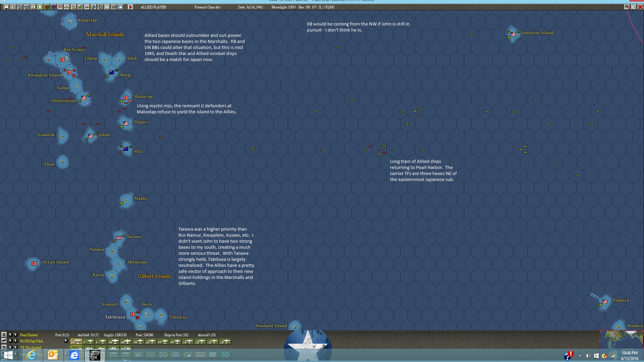The image size is (644, 362).
Task: Open the document list icon in top toolbar
Action: point(13,7)
